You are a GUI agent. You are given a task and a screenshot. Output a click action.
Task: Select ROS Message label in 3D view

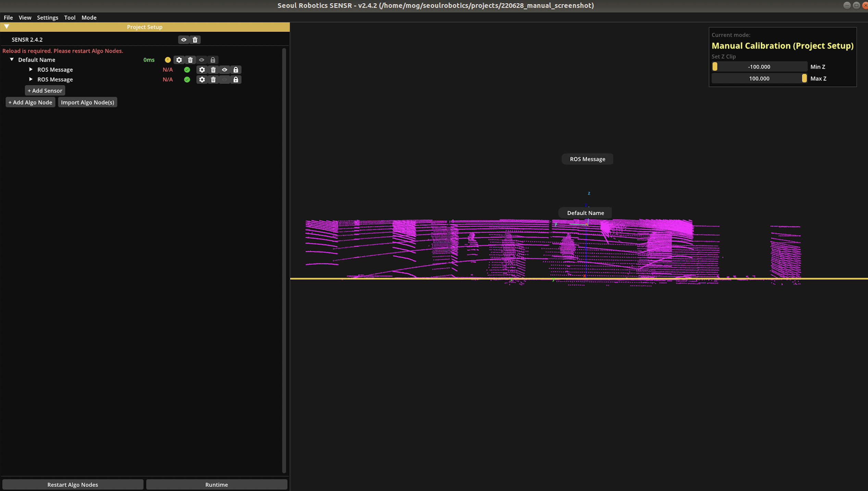[587, 159]
